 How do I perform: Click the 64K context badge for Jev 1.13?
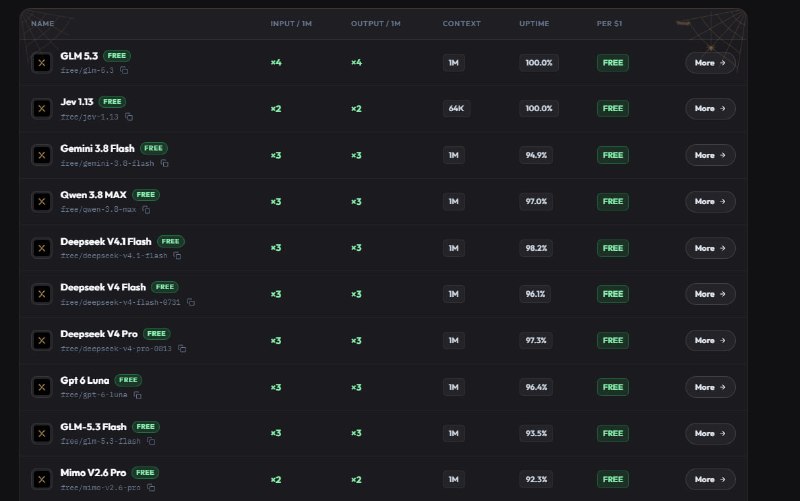pos(456,108)
